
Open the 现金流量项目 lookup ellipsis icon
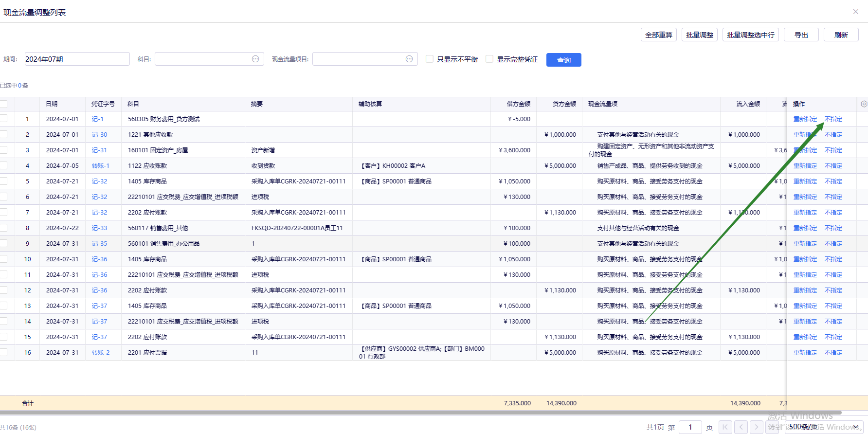click(x=409, y=59)
